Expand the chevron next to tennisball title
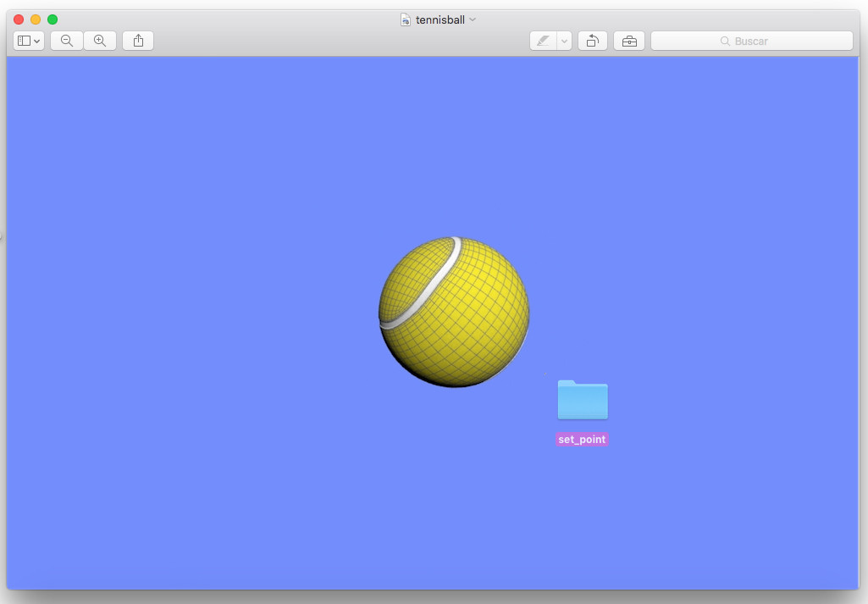This screenshot has height=604, width=868. click(473, 19)
